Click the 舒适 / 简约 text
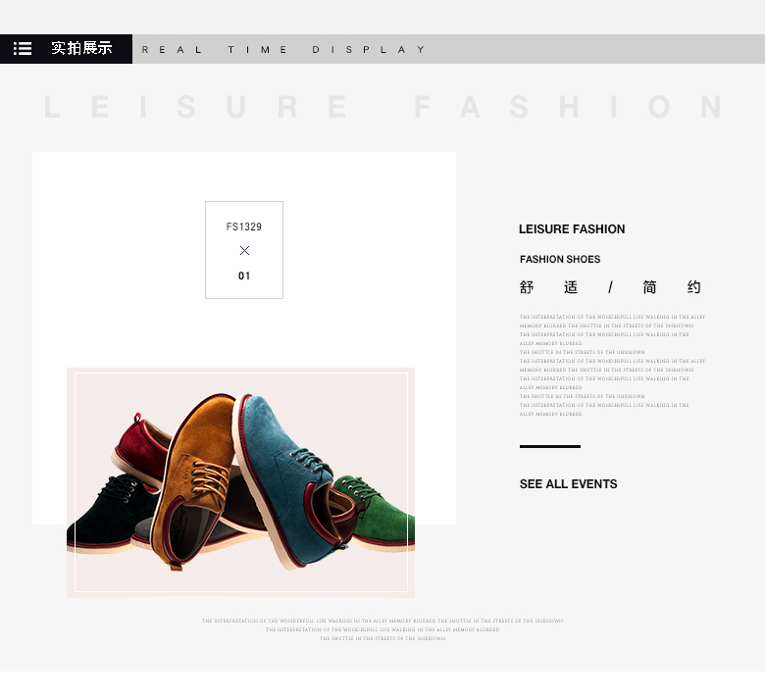The height and width of the screenshot is (700, 765). (610, 287)
